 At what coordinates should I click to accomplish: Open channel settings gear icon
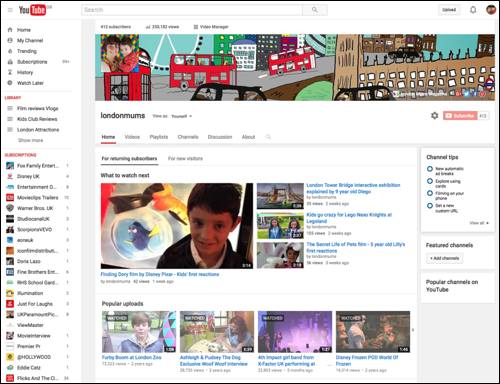[434, 116]
